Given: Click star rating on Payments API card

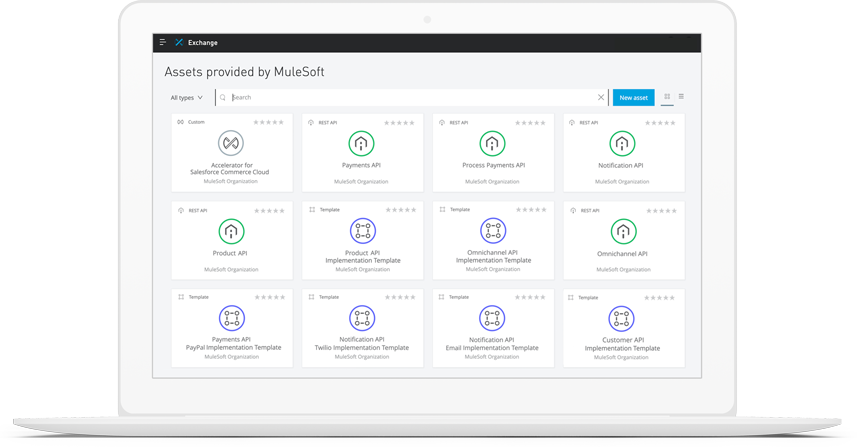Looking at the screenshot, I should tap(399, 123).
